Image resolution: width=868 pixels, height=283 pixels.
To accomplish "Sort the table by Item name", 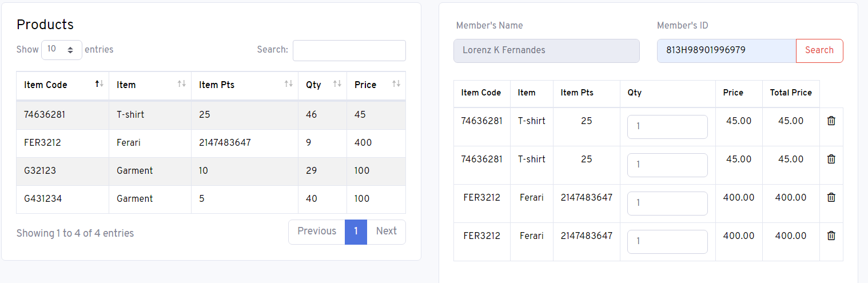I will click(x=150, y=85).
